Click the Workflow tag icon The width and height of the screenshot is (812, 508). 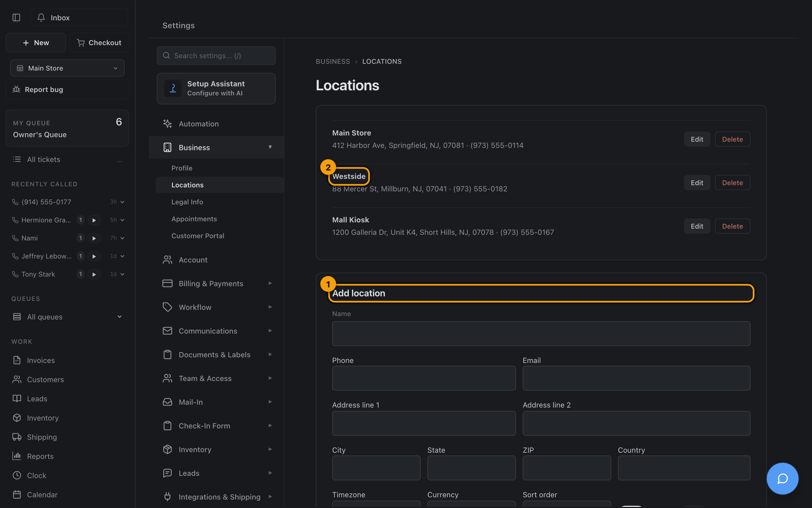point(167,307)
